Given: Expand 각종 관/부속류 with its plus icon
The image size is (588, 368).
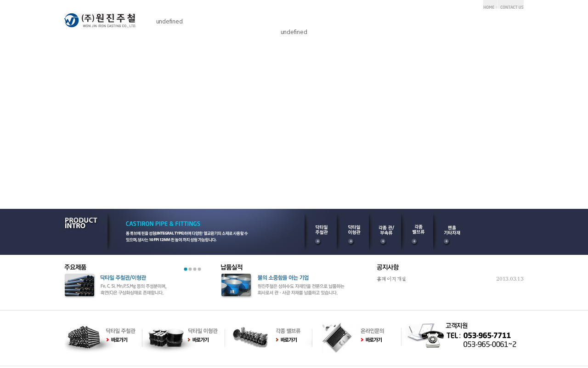Looking at the screenshot, I should point(383,241).
